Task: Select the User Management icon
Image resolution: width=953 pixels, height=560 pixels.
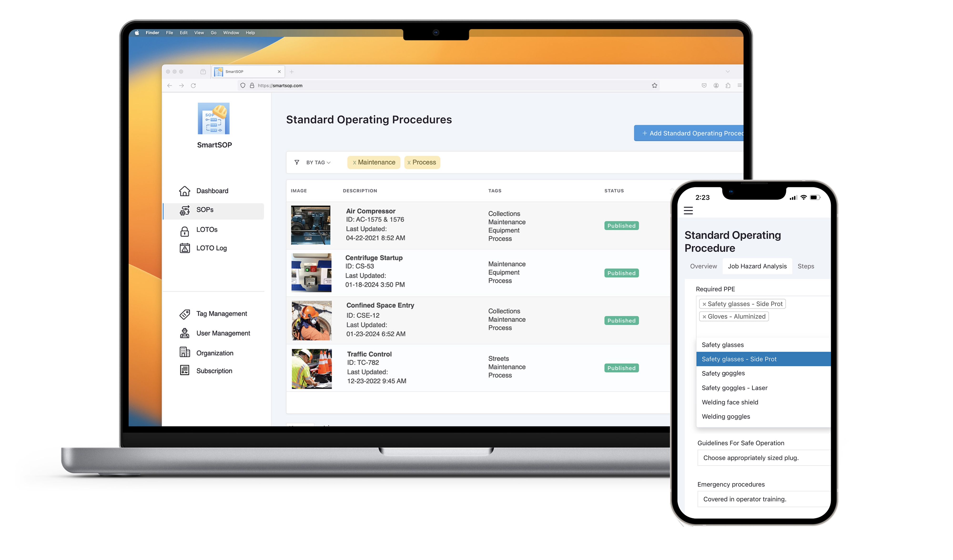Action: point(185,333)
